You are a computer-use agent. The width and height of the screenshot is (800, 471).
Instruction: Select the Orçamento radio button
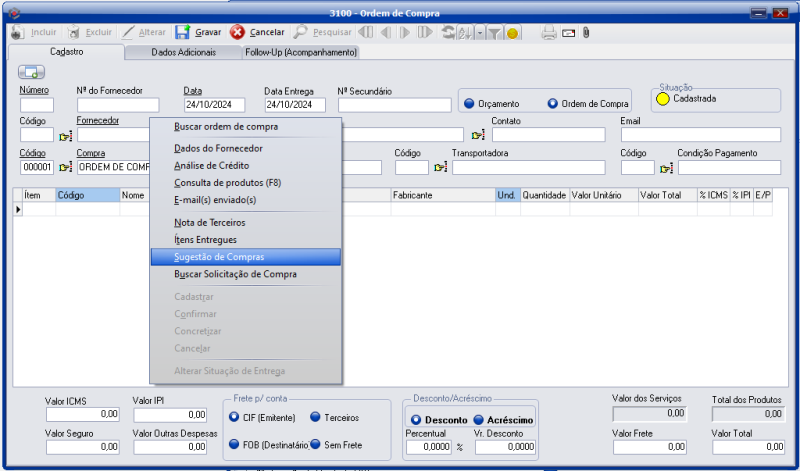[469, 104]
